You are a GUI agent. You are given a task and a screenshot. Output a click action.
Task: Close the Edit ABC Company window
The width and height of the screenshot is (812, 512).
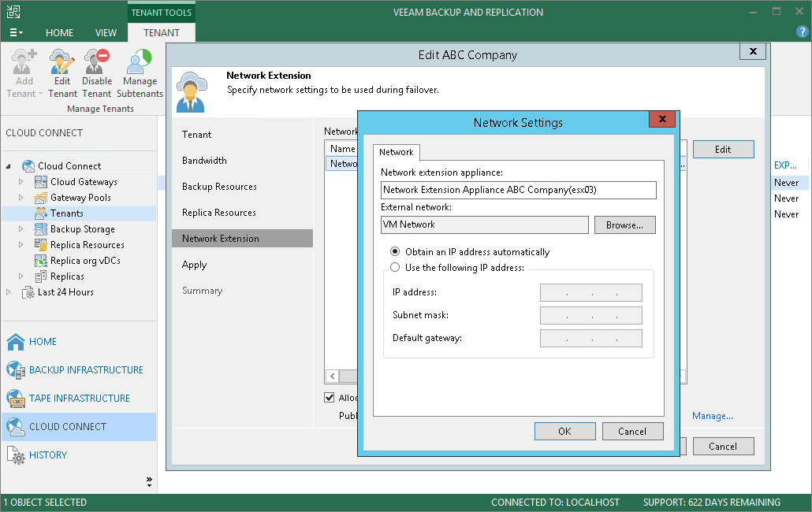[x=753, y=51]
